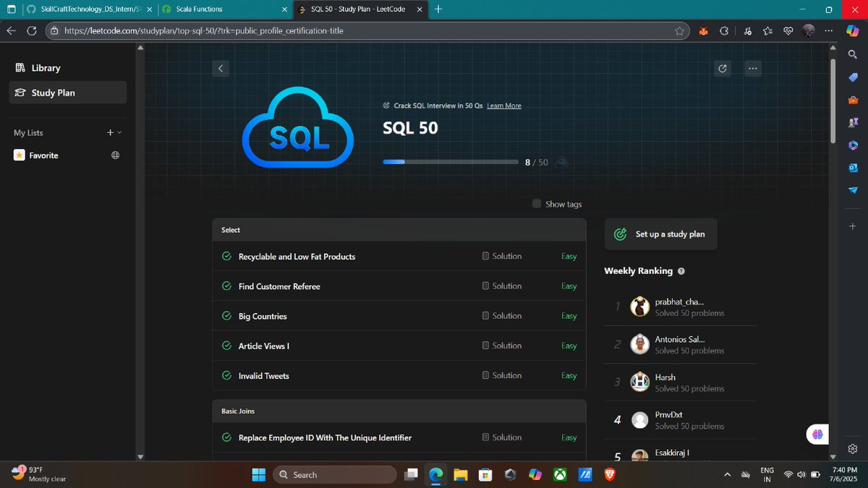View Solution for Replace Employee ID row
This screenshot has height=488, width=868.
click(x=502, y=437)
